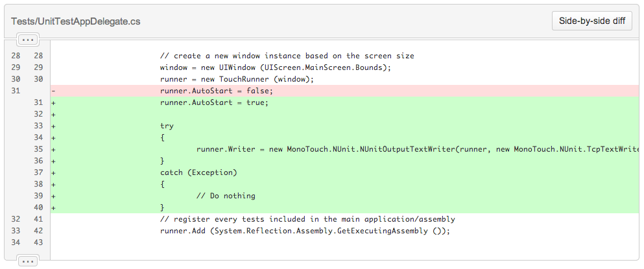The height and width of the screenshot is (269, 644).
Task: Select added line runner.AutoStart = true
Action: coord(345,102)
